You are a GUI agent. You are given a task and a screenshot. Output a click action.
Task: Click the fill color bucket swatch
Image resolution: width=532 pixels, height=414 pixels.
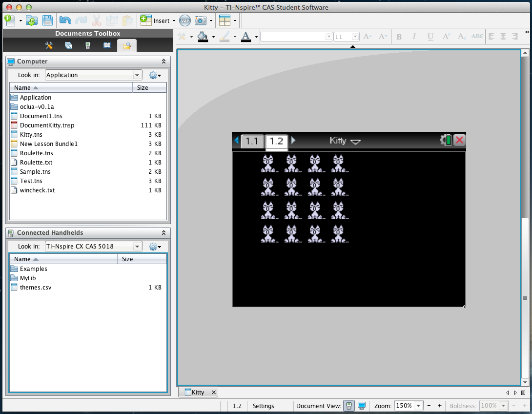tap(203, 37)
